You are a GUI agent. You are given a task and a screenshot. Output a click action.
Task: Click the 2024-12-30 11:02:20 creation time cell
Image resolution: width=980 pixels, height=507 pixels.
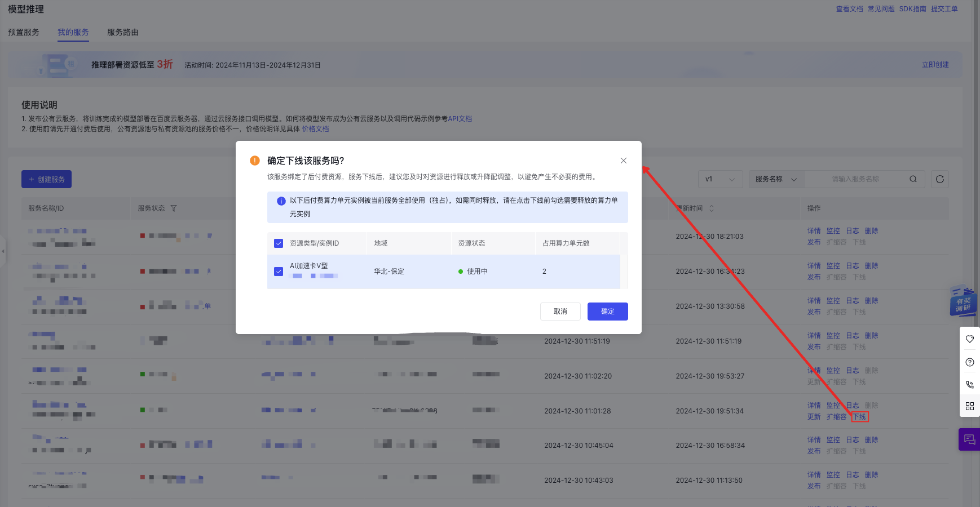578,376
